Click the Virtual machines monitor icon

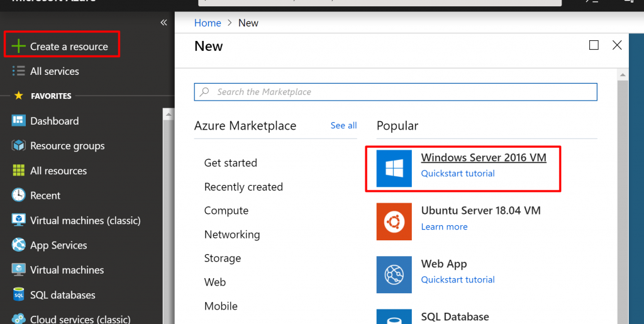coord(18,270)
